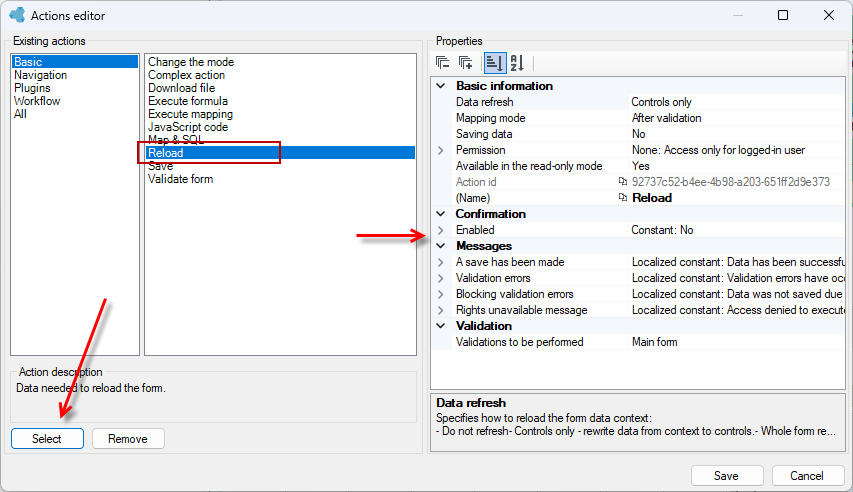Click the Remove button
Screen dimensions: 853x492
[x=128, y=439]
